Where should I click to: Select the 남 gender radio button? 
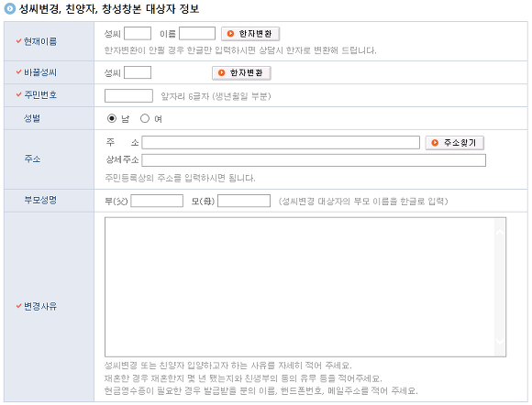point(112,118)
